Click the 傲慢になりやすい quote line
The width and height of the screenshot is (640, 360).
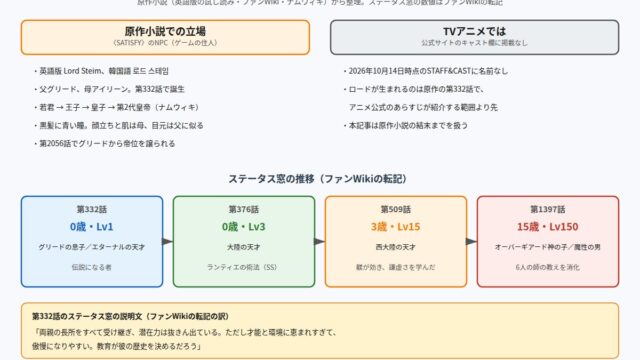point(117,347)
